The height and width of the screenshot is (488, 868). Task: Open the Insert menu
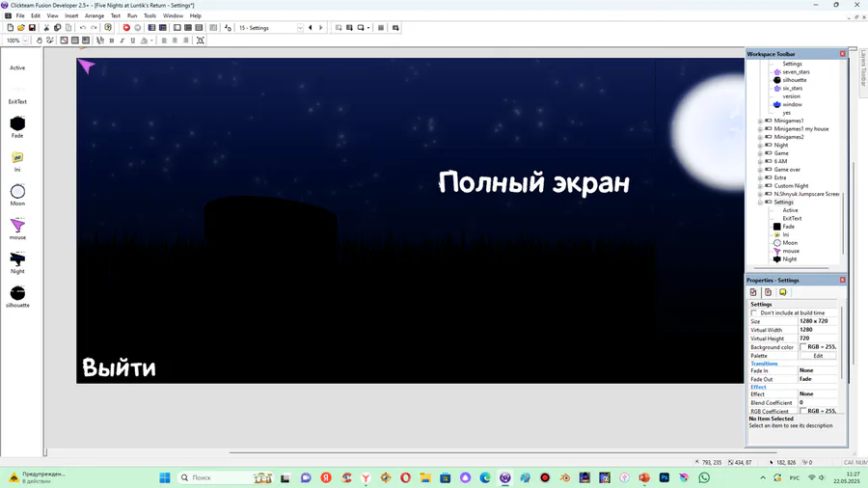coord(71,16)
